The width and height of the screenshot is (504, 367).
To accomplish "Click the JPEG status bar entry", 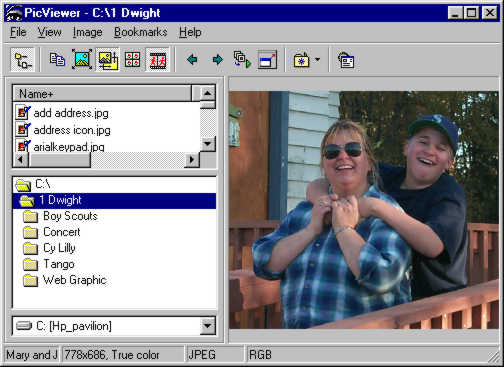I will click(x=202, y=355).
